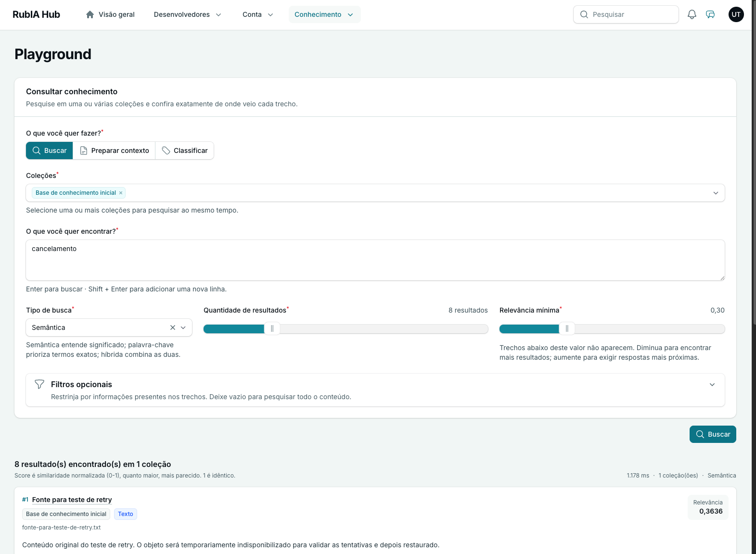
Task: Open result Fonte para teste de retry
Action: 72,500
